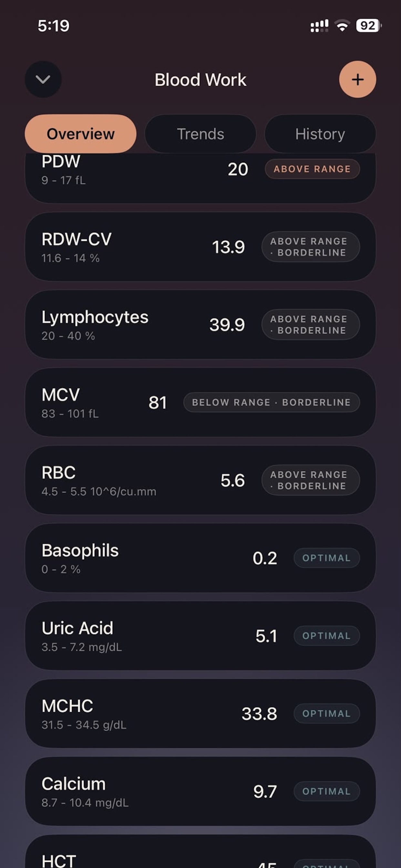The height and width of the screenshot is (868, 401).
Task: Tap the MCHC Optimal badge
Action: [326, 714]
